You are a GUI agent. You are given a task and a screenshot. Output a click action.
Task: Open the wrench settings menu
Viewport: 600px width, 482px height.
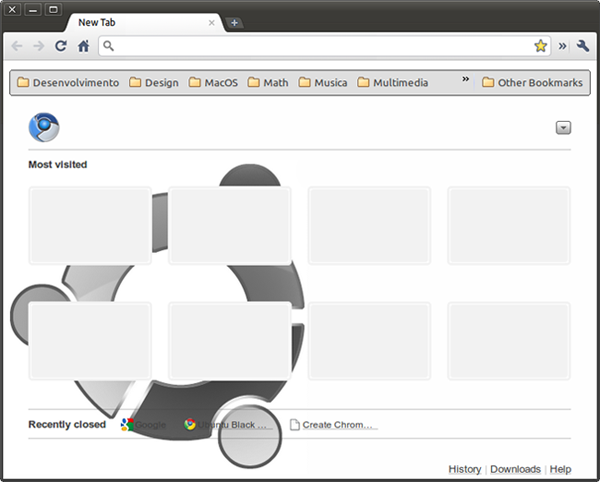point(583,46)
